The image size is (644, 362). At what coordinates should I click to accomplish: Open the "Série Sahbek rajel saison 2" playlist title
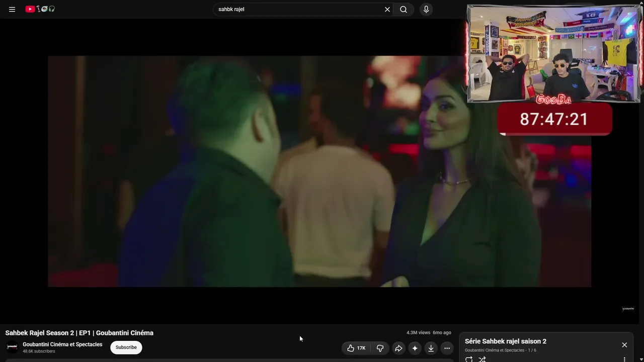[x=506, y=341]
